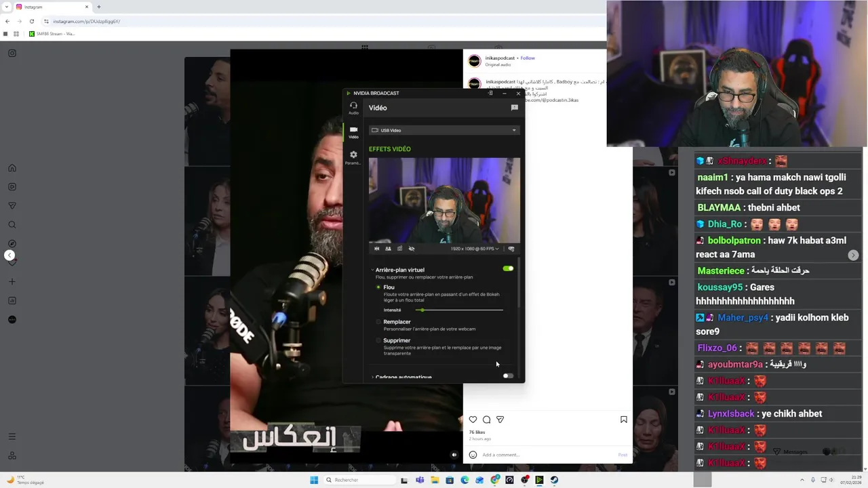
Task: Open a new browser tab with plus button
Action: (x=99, y=7)
